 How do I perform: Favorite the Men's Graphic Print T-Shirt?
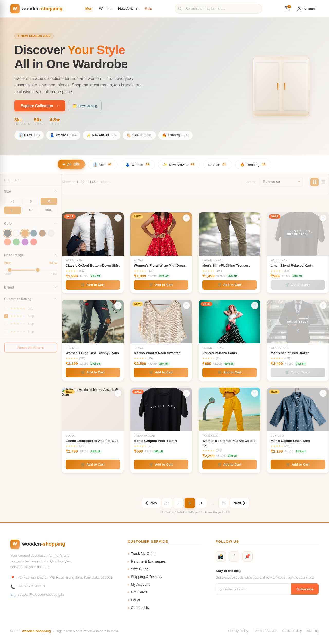[x=186, y=393]
